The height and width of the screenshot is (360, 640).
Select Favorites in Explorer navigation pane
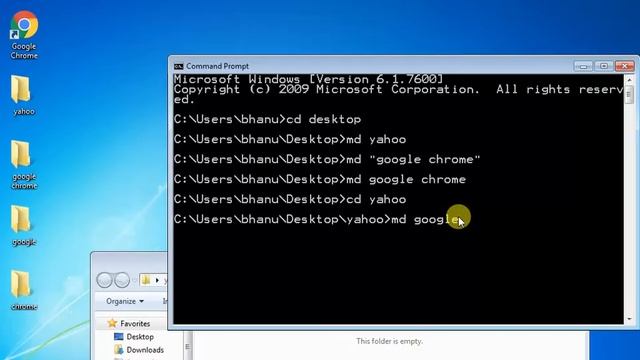[135, 323]
